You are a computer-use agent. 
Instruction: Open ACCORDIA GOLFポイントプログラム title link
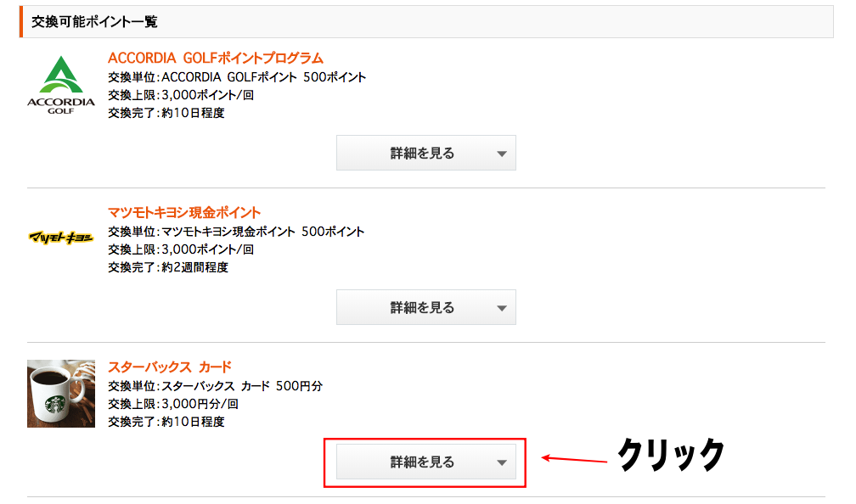click(216, 58)
